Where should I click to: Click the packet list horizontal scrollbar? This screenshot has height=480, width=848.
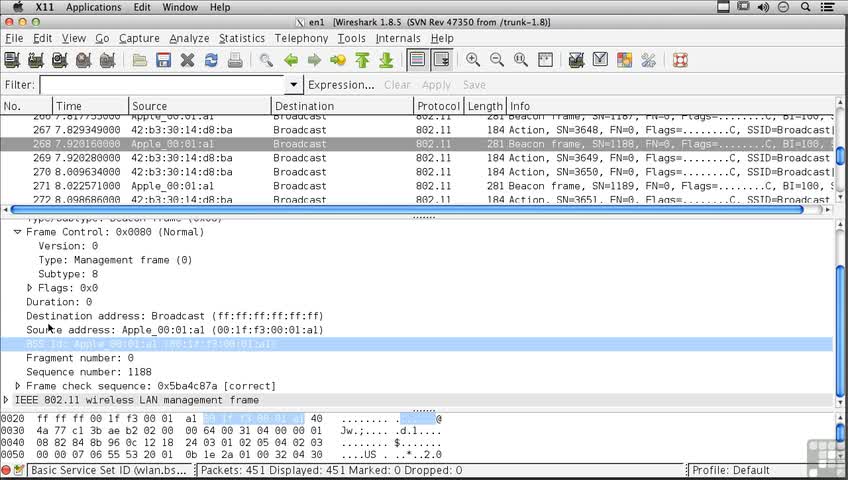[407, 210]
